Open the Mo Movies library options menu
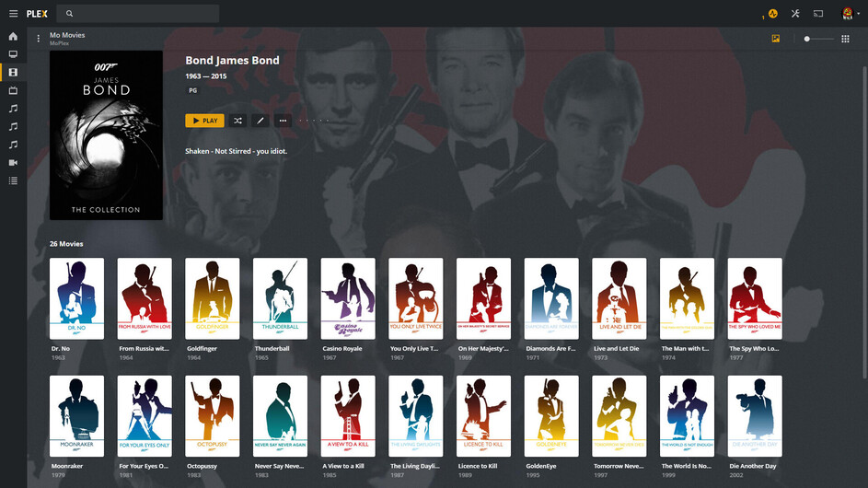868x488 pixels. tap(38, 39)
